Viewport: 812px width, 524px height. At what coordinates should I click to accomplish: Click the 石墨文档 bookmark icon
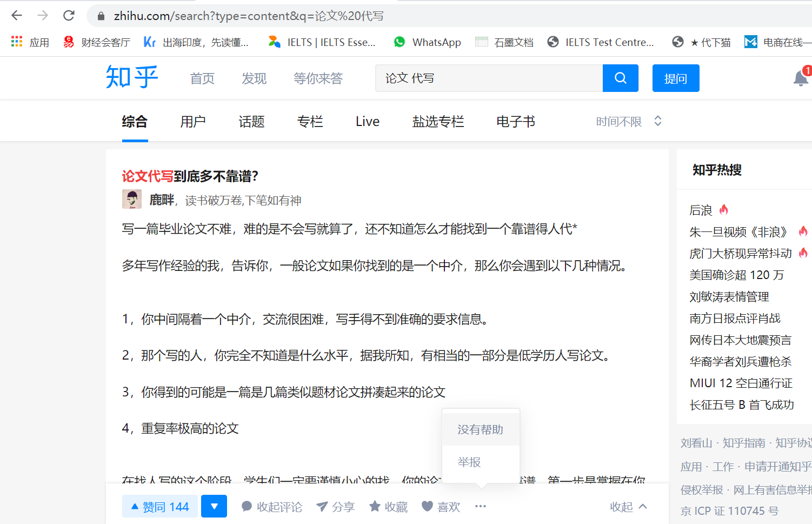(480, 42)
